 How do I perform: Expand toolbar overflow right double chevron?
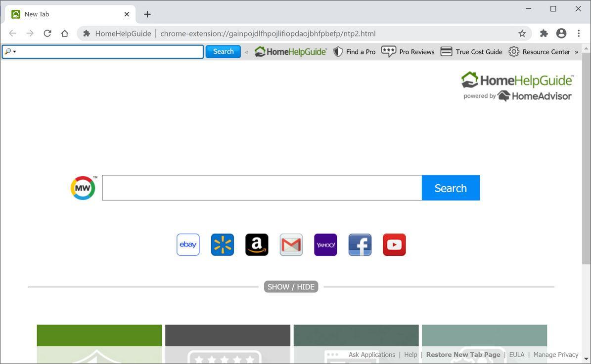[x=576, y=52]
